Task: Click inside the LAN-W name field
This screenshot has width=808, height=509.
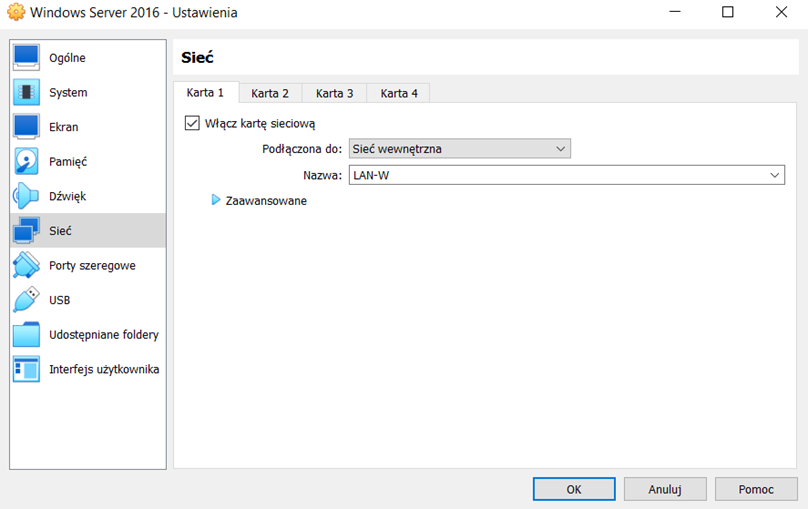Action: click(x=550, y=175)
